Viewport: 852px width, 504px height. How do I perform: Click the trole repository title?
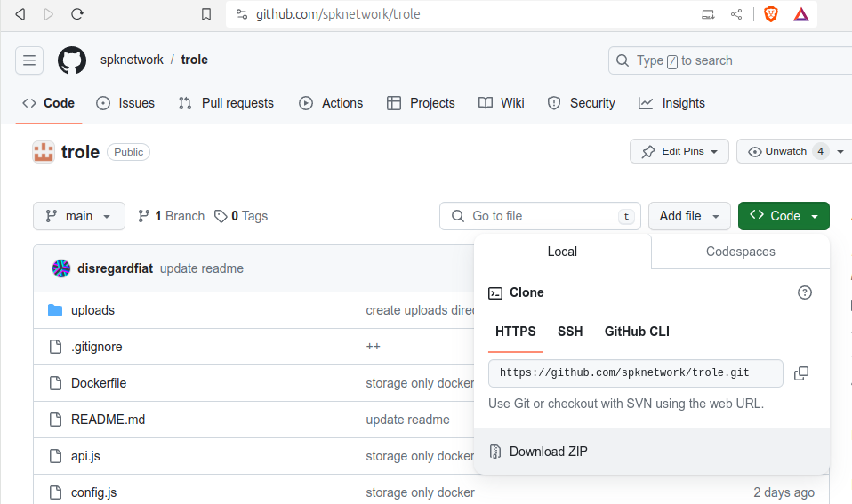pyautogui.click(x=80, y=152)
